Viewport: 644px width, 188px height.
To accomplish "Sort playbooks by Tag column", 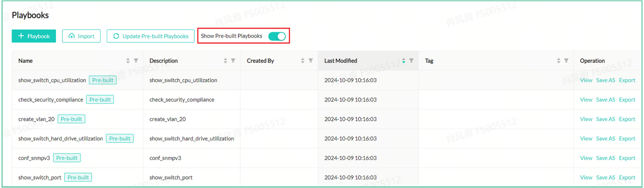I will 559,61.
